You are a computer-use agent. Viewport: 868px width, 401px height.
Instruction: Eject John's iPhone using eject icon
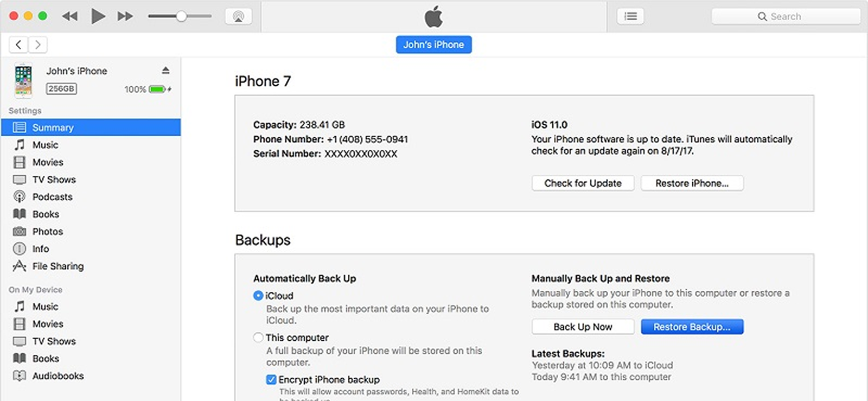(x=165, y=71)
